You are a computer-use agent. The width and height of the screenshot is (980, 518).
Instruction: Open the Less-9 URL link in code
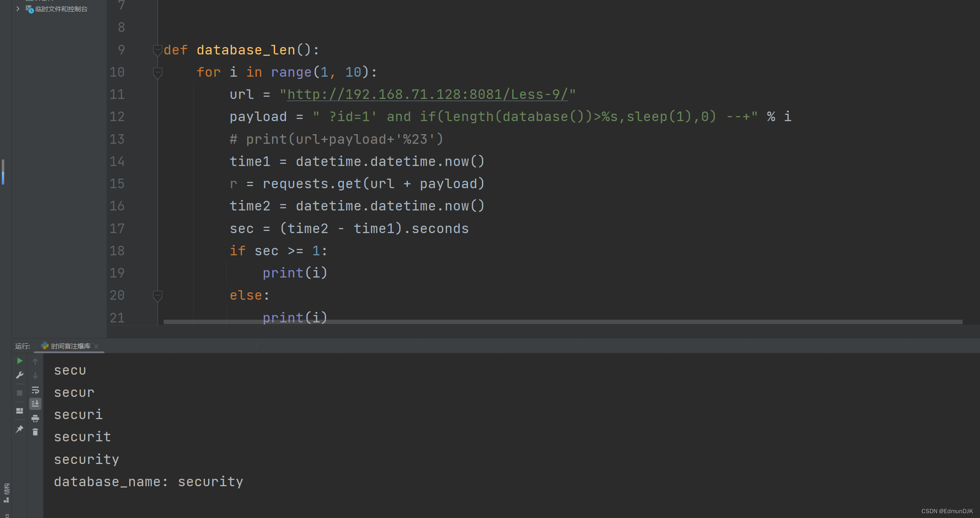pyautogui.click(x=427, y=95)
